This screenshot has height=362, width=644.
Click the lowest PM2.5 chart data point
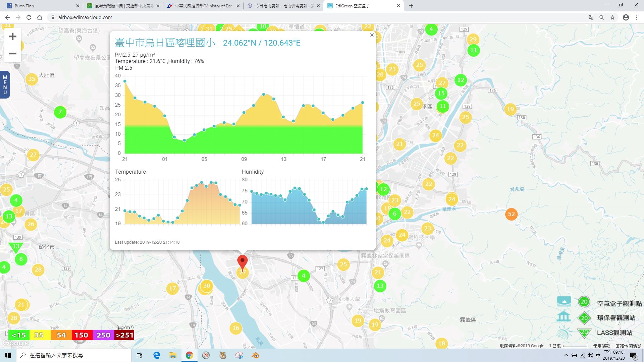click(x=184, y=140)
